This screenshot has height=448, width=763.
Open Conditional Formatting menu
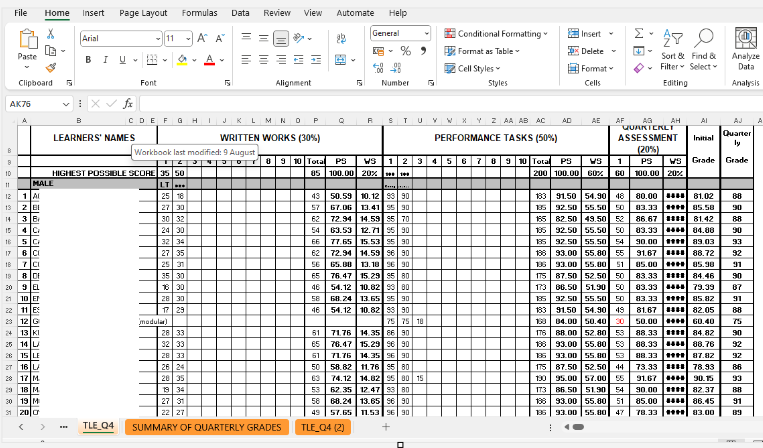[x=496, y=34]
